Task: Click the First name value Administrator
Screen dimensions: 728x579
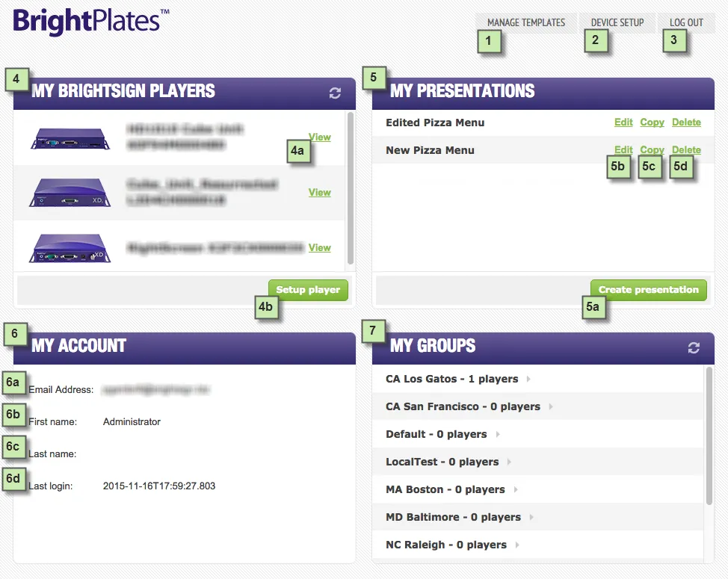Action: (132, 421)
